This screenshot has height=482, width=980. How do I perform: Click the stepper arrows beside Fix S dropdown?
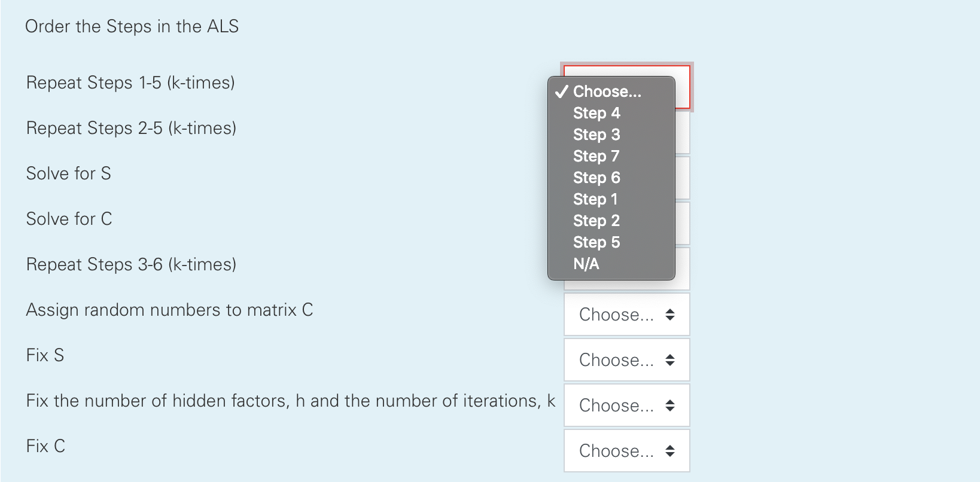[x=671, y=359]
